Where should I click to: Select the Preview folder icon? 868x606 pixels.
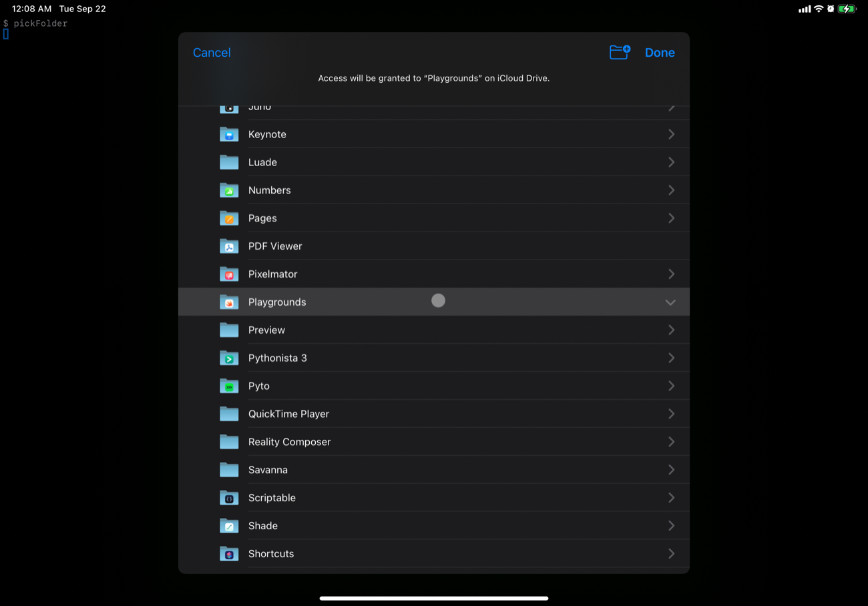tap(229, 330)
